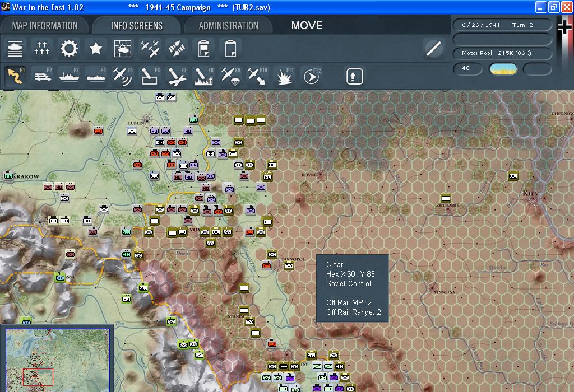
Task: Select F7 Bomb airfield mode
Action: coord(177,76)
